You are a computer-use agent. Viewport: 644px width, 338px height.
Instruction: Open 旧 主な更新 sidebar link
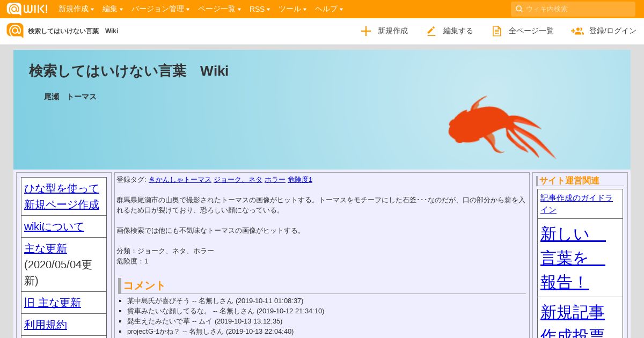(x=53, y=303)
